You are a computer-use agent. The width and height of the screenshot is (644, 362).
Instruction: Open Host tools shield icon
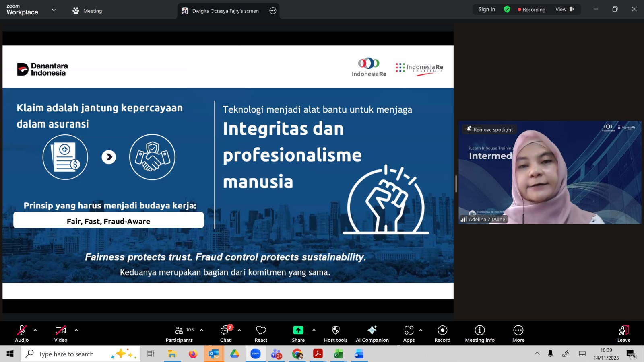click(x=336, y=330)
